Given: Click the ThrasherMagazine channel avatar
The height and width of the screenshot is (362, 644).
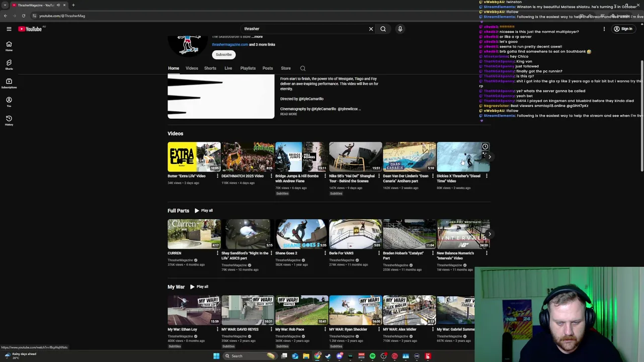Looking at the screenshot, I should point(188,45).
